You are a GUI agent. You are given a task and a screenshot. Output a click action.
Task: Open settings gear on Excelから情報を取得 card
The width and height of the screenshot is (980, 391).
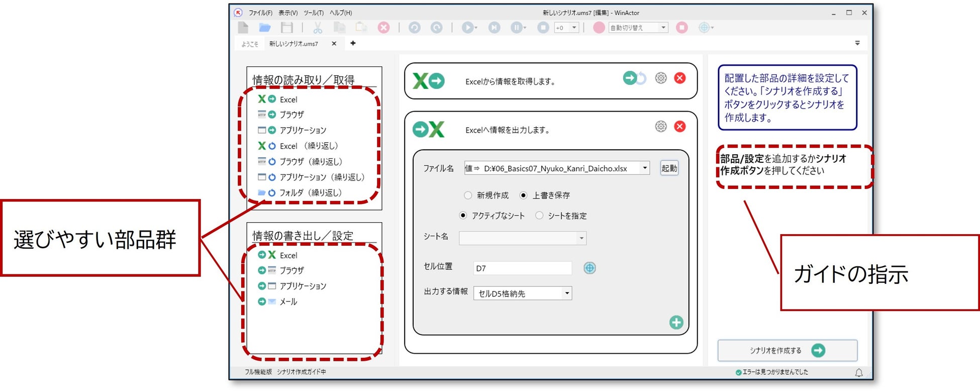click(661, 78)
